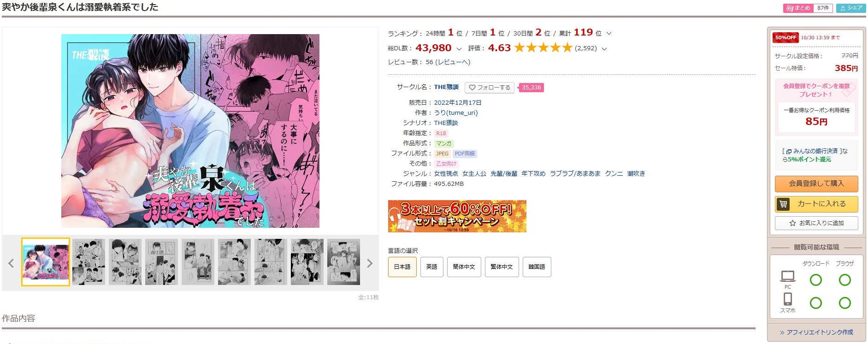Open みんなの銀行決済 external link icon

[789, 151]
